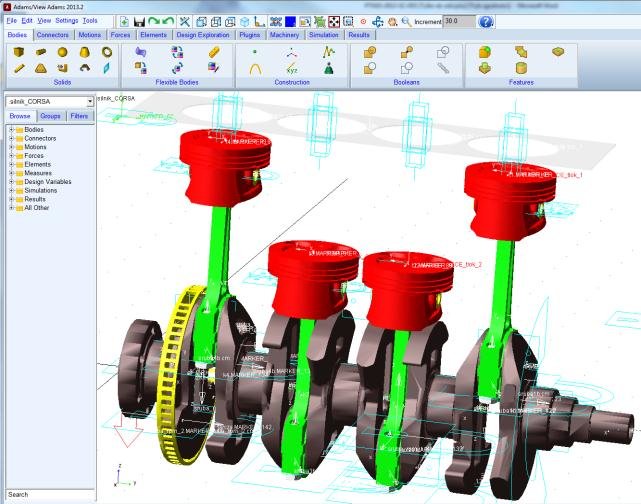Select the Features cylinder hole icon

521,68
